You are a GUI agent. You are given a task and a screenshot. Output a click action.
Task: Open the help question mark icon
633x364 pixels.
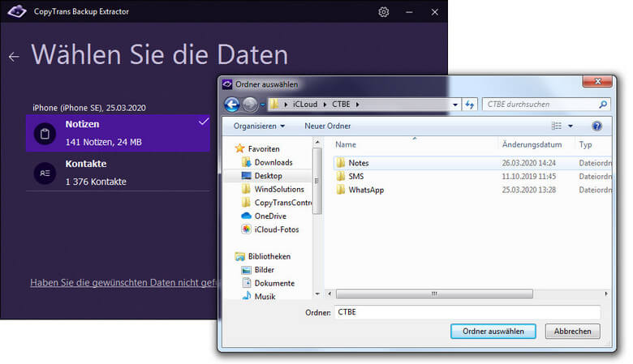596,126
